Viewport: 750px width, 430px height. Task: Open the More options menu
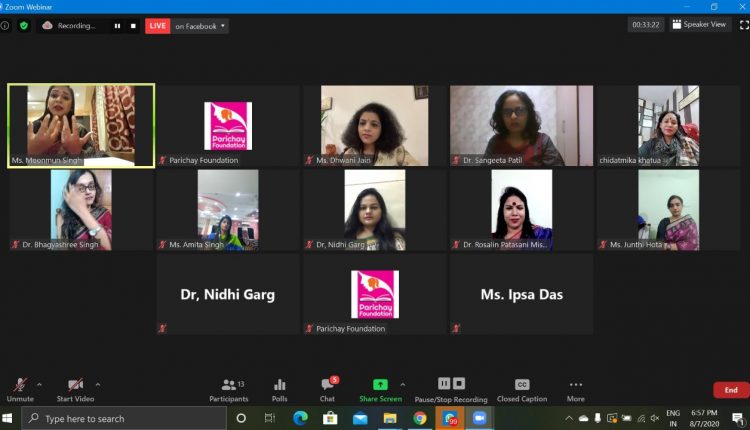tap(576, 387)
